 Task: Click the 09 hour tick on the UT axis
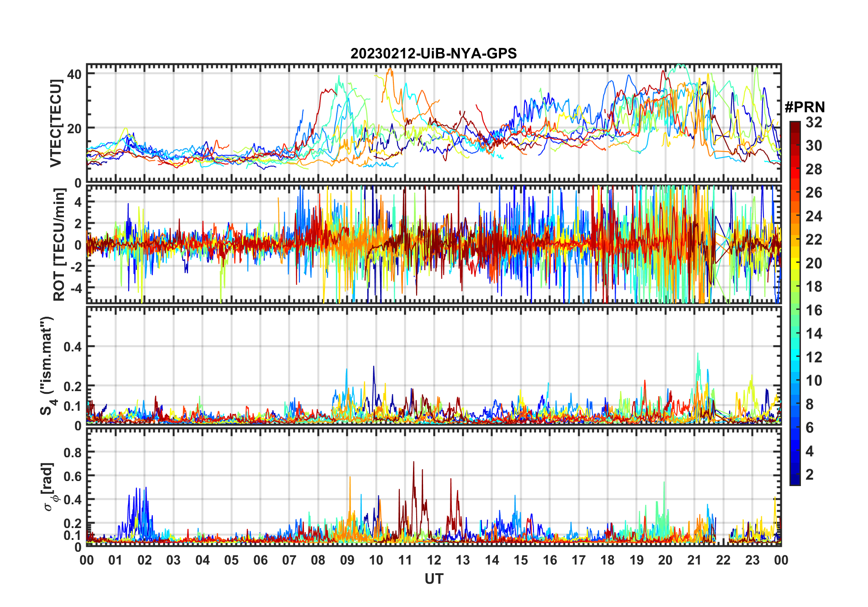(347, 560)
